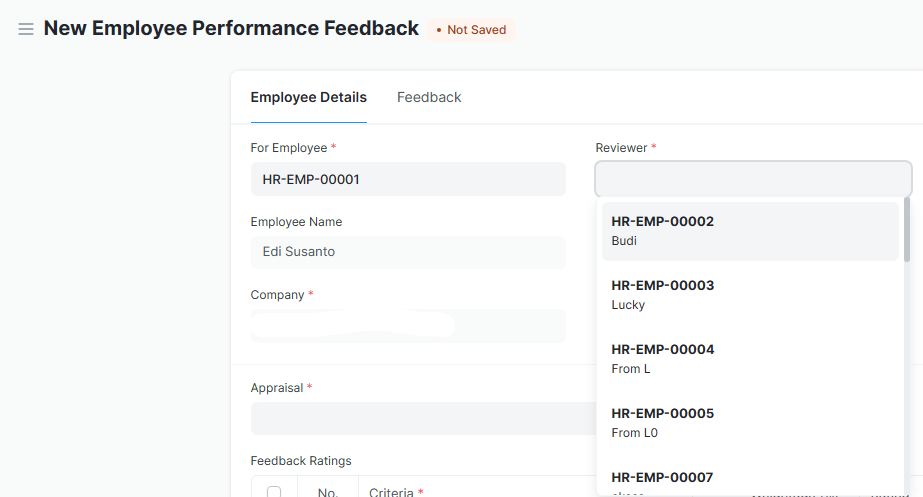Viewport: 923px width, 497px height.
Task: Open the Appraisal link field
Action: (x=420, y=418)
